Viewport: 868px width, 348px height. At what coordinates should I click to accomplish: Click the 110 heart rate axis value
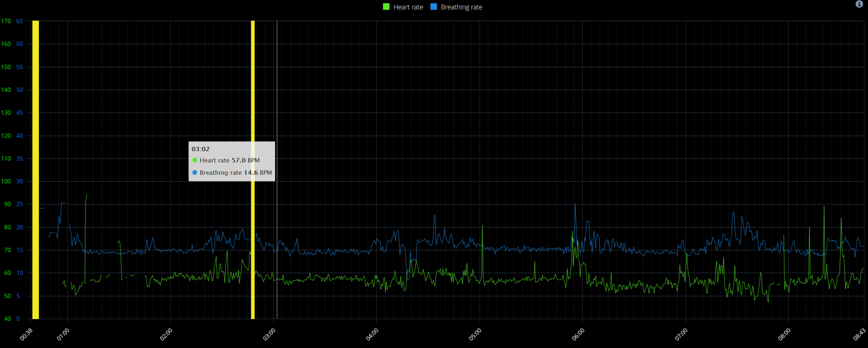tap(6, 158)
